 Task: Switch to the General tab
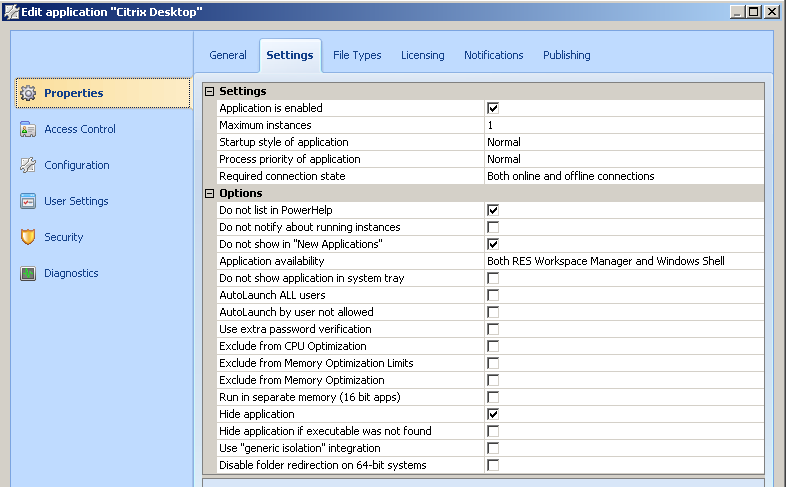228,55
